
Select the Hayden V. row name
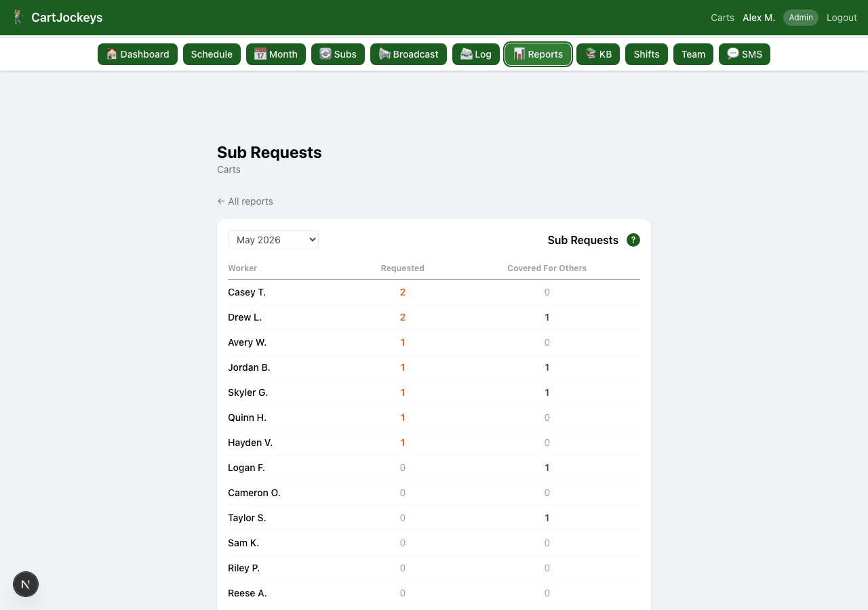point(250,443)
